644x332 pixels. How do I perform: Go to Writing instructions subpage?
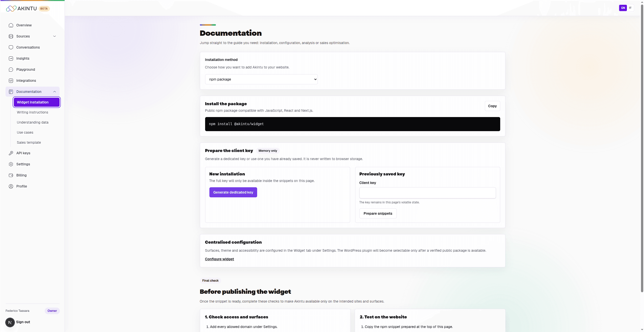[x=32, y=112]
